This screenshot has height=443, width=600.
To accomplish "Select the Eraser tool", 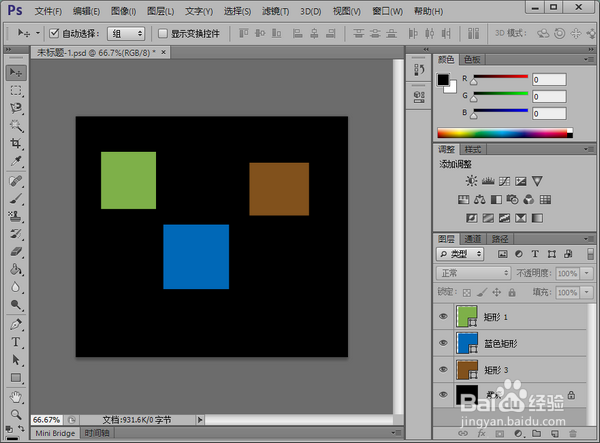I will point(16,251).
